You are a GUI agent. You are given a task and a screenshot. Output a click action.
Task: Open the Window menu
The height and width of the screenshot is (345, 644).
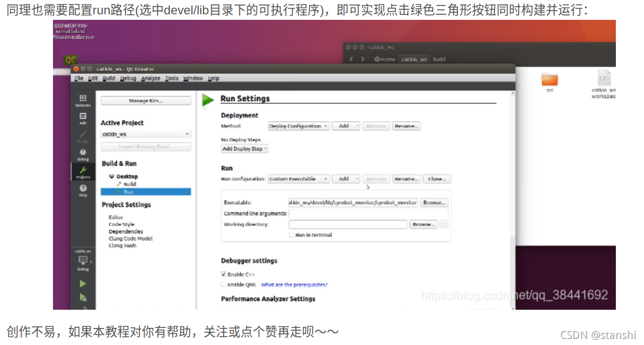pos(193,78)
